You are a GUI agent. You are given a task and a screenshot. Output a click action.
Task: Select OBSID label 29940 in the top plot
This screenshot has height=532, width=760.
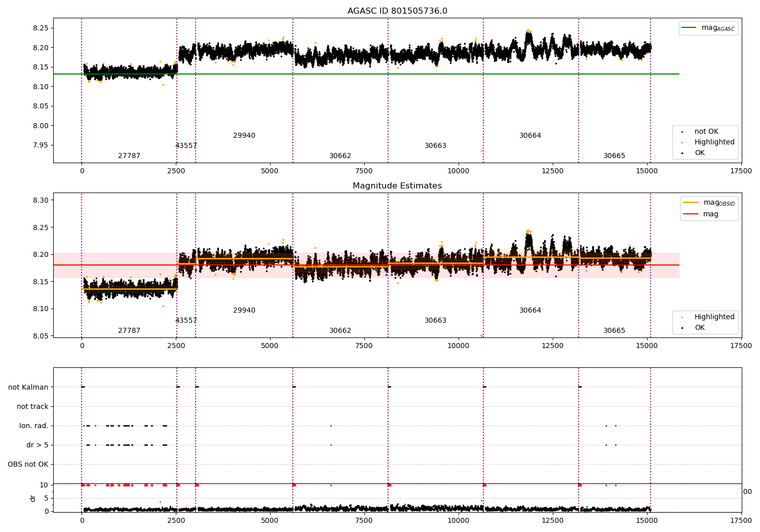(244, 136)
